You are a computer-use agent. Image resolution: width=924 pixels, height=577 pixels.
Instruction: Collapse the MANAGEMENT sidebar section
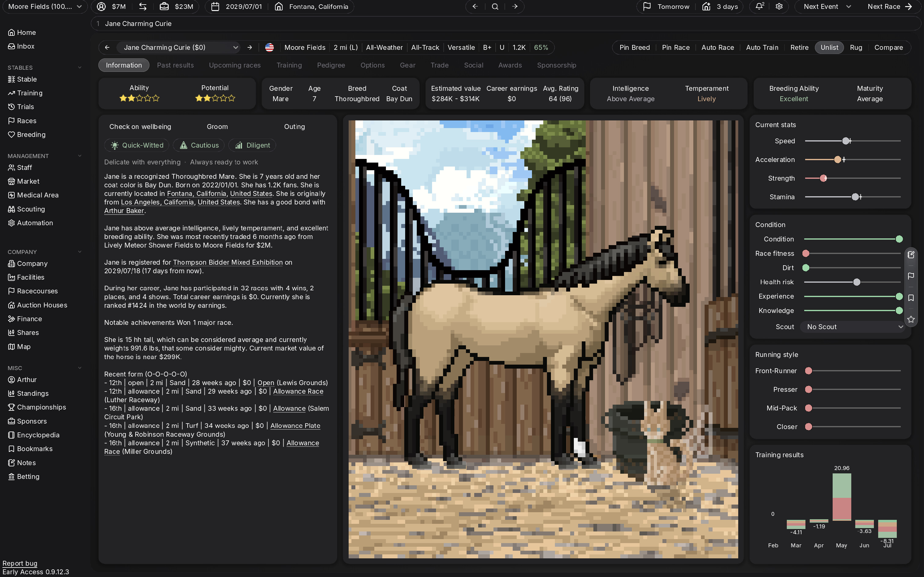(80, 156)
